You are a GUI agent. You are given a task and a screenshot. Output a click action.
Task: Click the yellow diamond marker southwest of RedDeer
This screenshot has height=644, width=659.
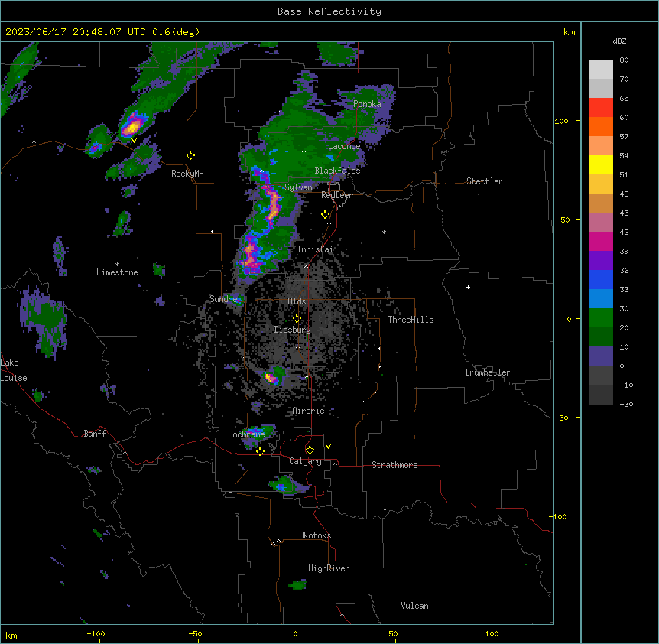326,215
